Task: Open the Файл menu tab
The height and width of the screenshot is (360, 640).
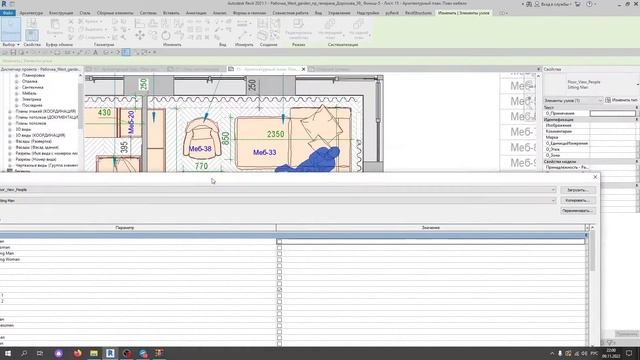Action: click(x=7, y=13)
